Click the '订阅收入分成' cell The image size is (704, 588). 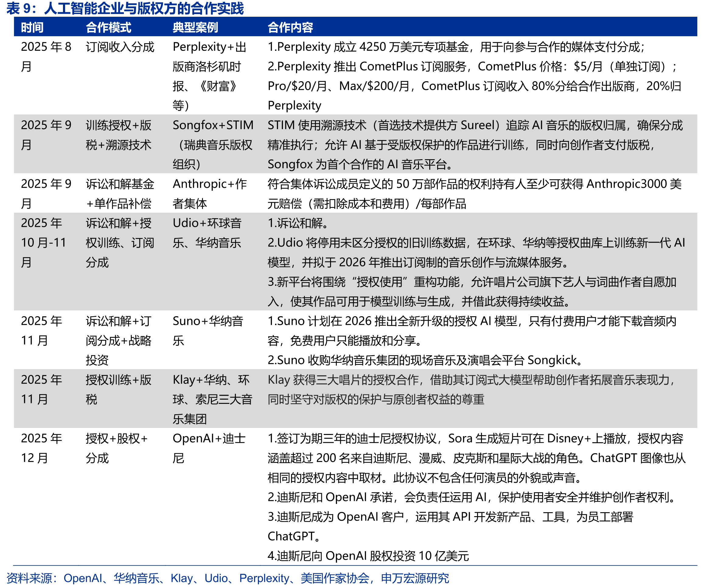click(x=120, y=47)
